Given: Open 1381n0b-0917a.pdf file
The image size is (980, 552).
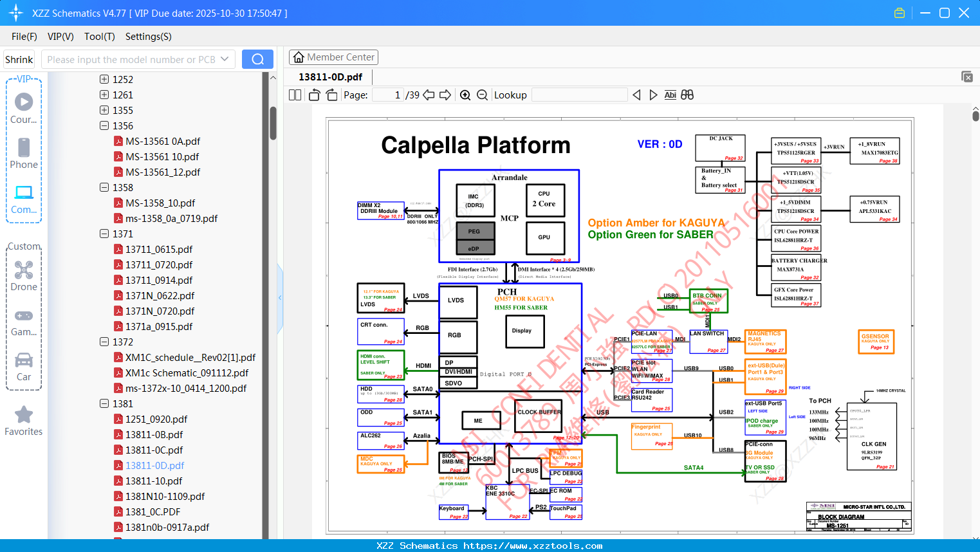Looking at the screenshot, I should click(x=167, y=527).
